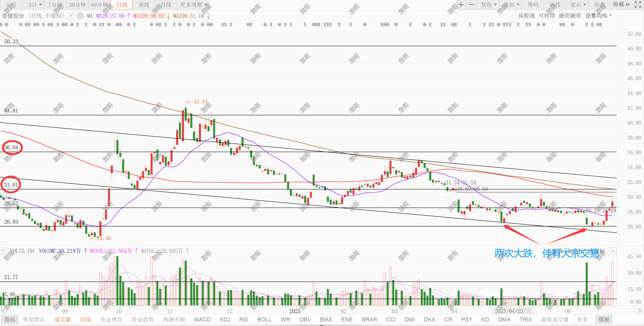Select 虚拟成交量 indicator
The height and width of the screenshot is (326, 644).
coord(555,319)
